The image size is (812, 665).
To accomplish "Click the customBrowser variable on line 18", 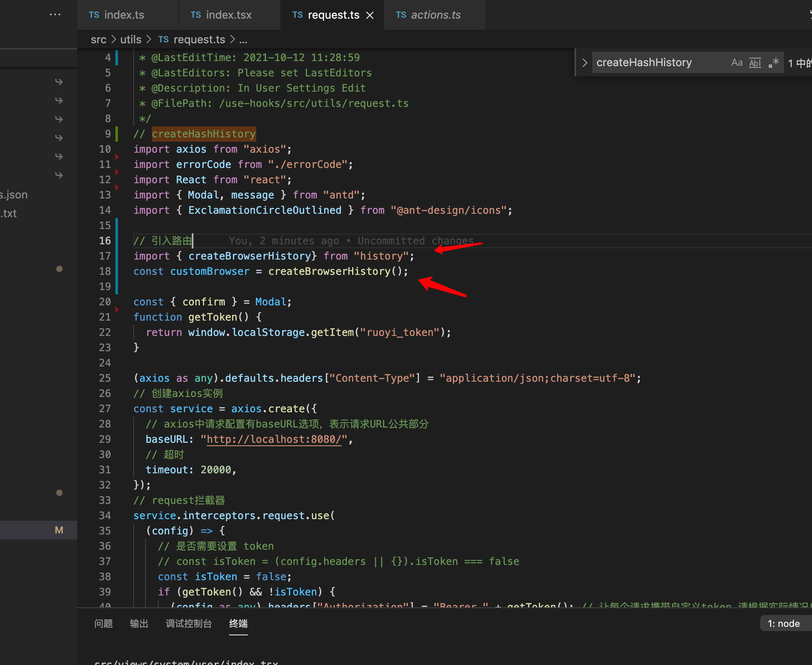I will [x=210, y=271].
